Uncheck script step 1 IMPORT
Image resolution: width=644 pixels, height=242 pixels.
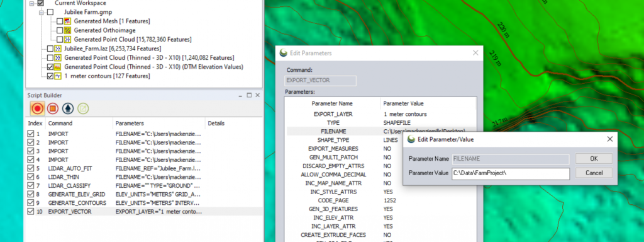point(30,134)
